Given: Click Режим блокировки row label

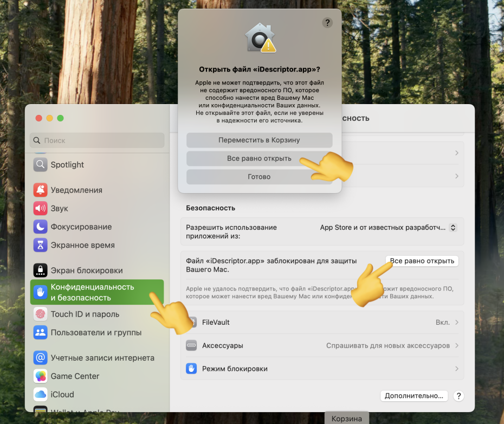Looking at the screenshot, I should point(235,369).
